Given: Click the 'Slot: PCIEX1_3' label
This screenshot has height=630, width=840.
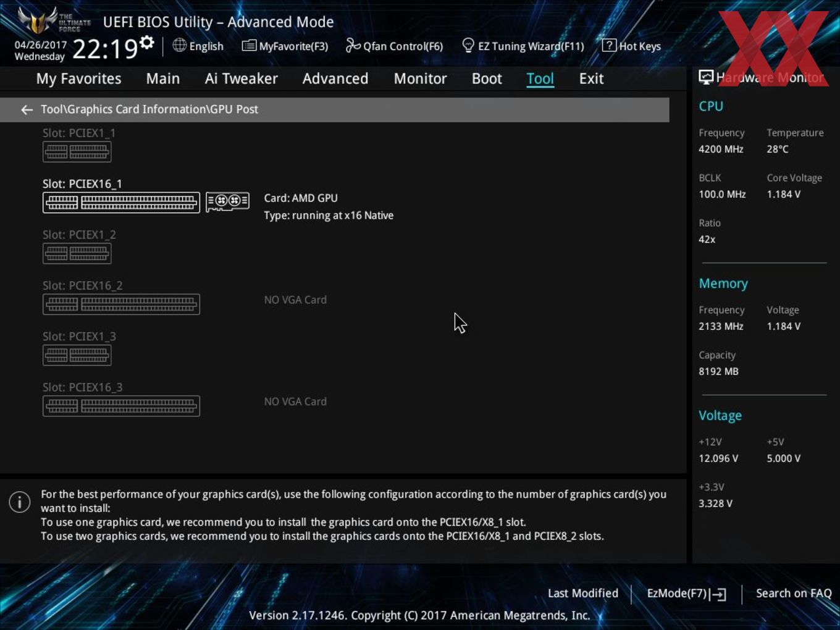Looking at the screenshot, I should (79, 337).
